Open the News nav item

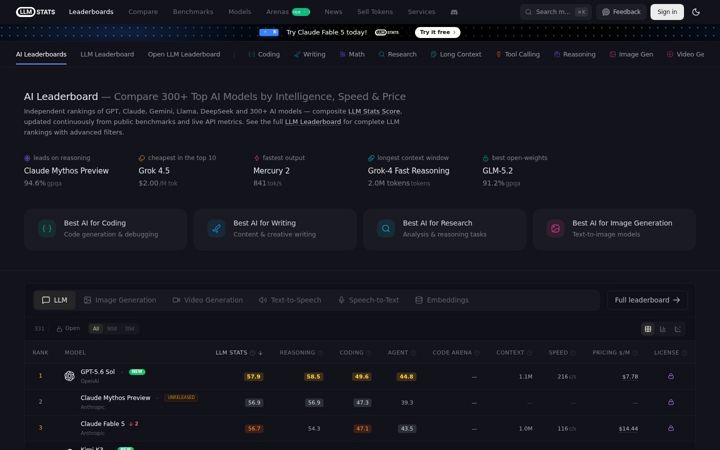coord(333,12)
